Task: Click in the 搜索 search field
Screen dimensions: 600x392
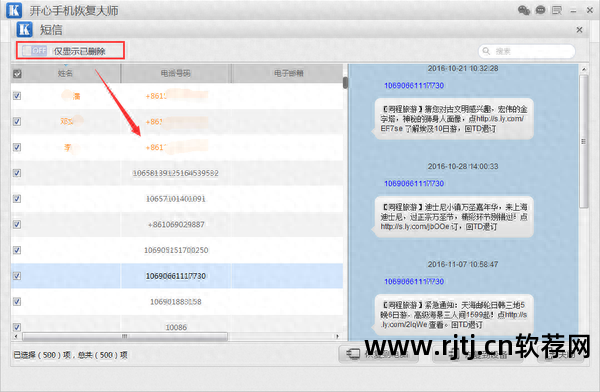Action: [527, 51]
